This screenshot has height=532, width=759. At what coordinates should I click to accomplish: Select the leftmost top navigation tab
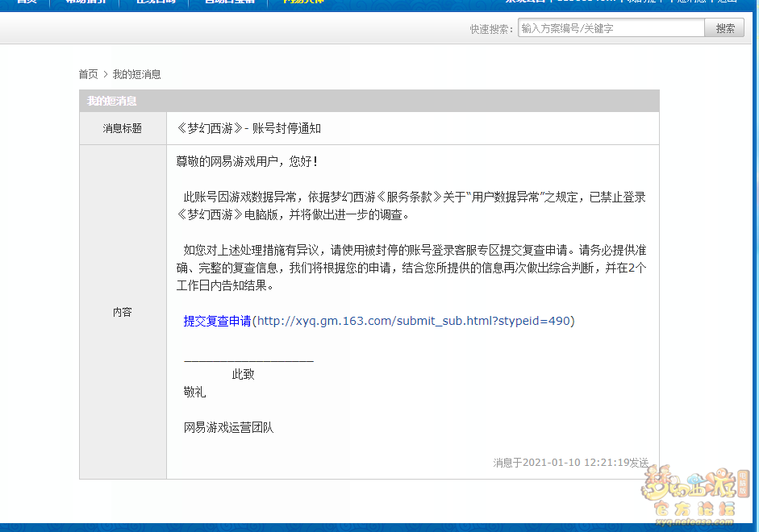click(x=27, y=2)
